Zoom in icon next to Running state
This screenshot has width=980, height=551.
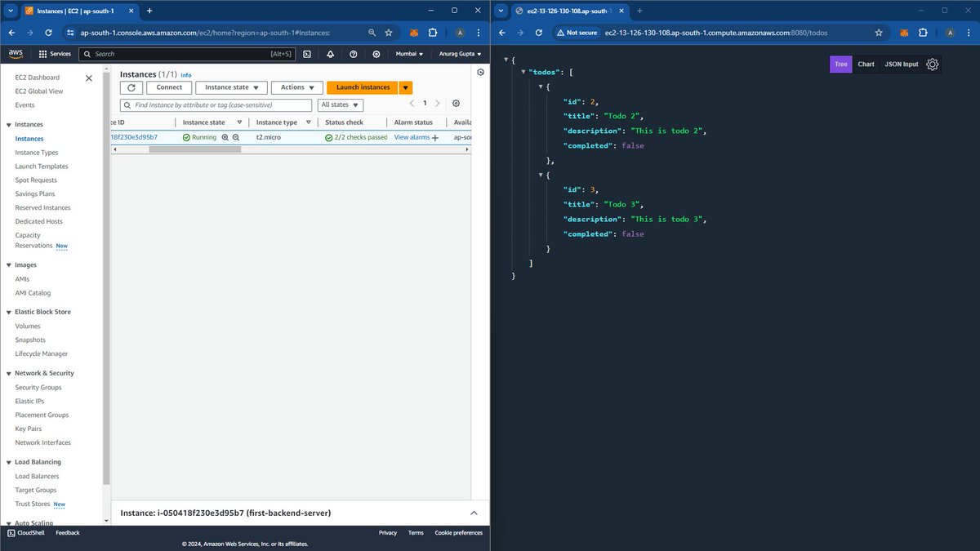pos(225,137)
